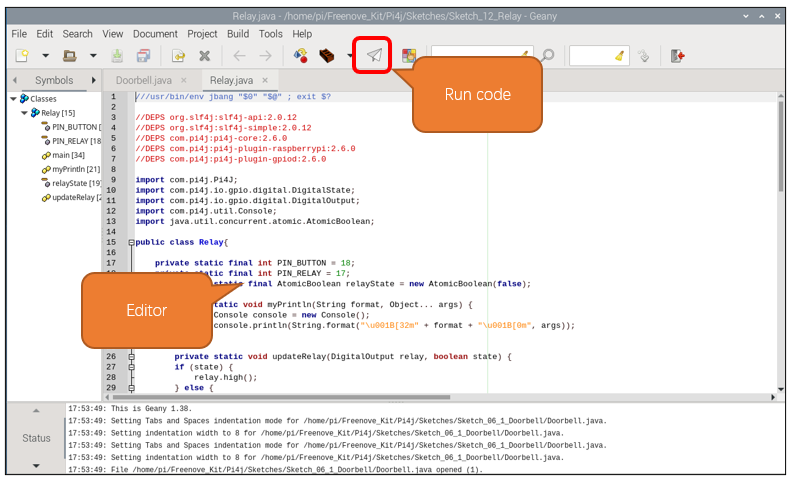Click the down arrow below Status tab
The width and height of the screenshot is (791, 482).
(x=36, y=466)
